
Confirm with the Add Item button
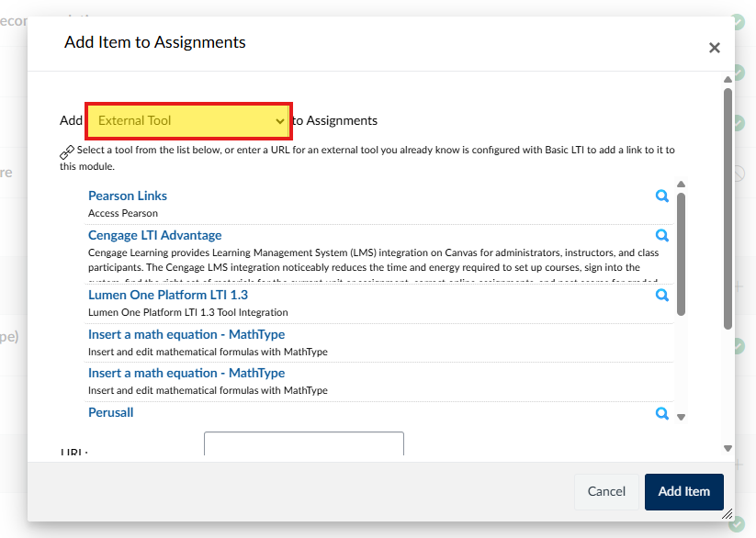click(x=683, y=491)
